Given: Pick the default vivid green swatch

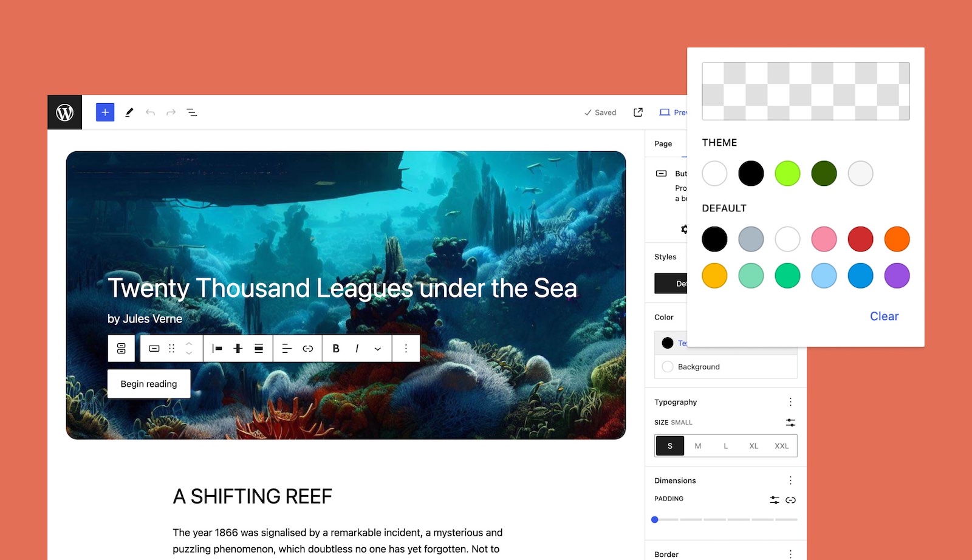Looking at the screenshot, I should click(x=787, y=276).
